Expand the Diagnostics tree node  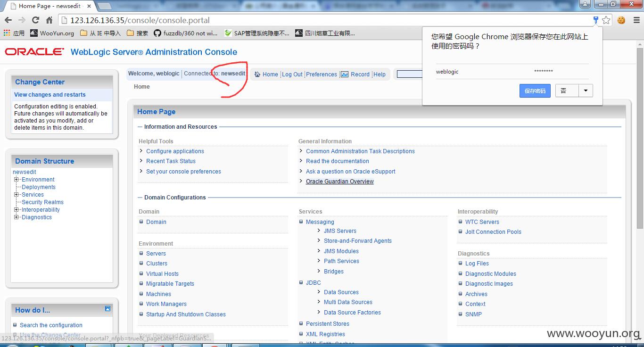(x=17, y=217)
